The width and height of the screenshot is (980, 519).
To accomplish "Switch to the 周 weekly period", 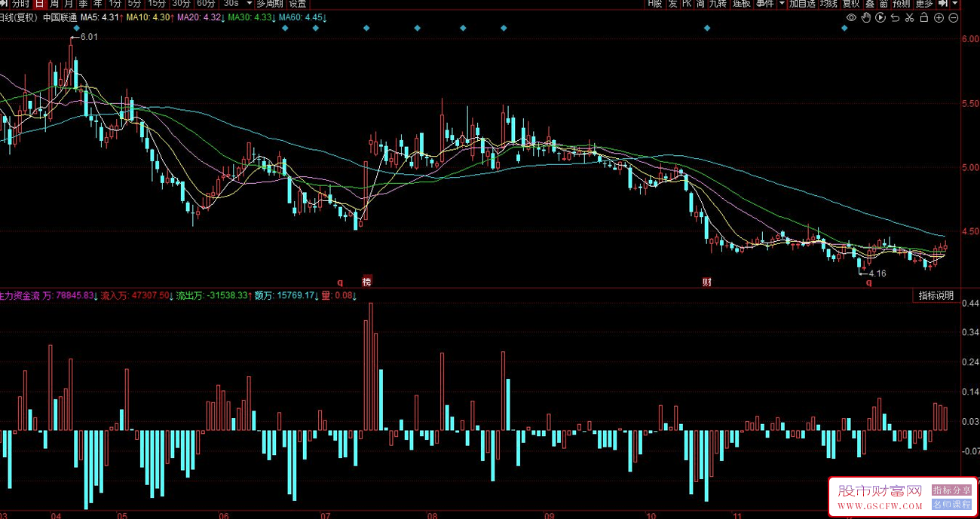I will click(x=54, y=4).
